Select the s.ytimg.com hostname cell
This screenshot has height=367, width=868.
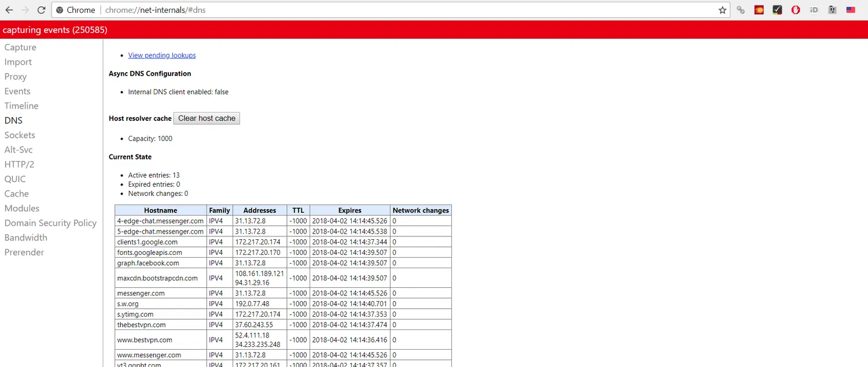(x=161, y=314)
